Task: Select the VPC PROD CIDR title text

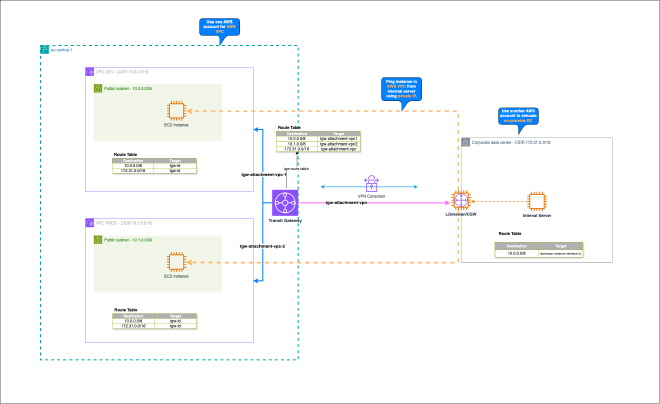Action: pyautogui.click(x=124, y=223)
